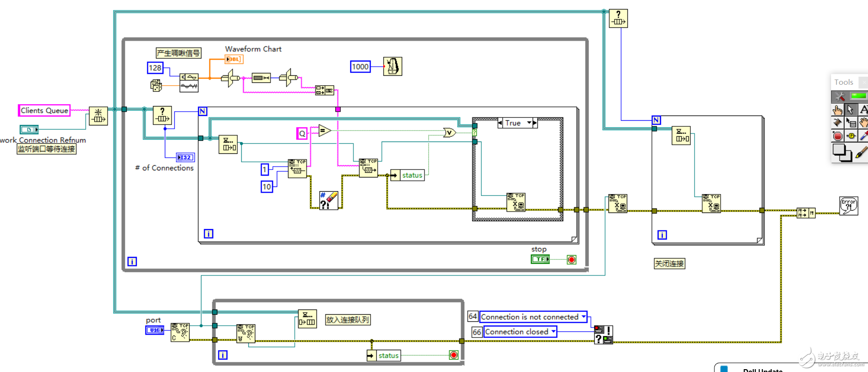
Task: Select the Probe Data tool
Action: point(850,136)
